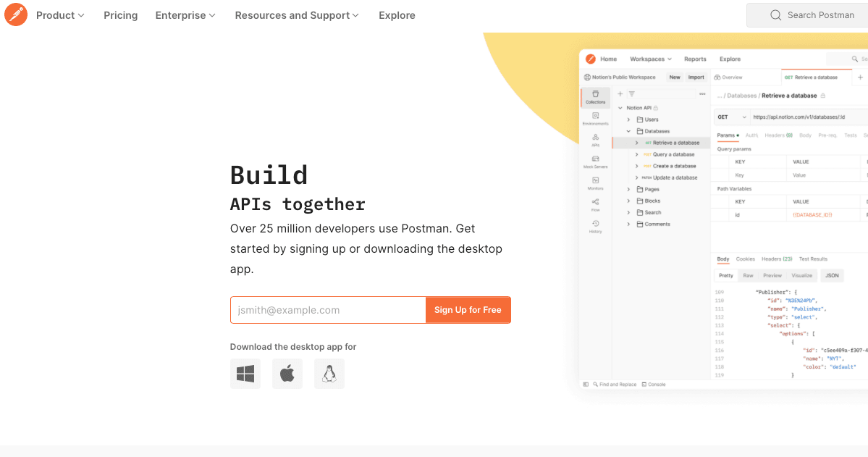Select the Raw response view button
Screen dimensions: 868x457
pyautogui.click(x=748, y=275)
